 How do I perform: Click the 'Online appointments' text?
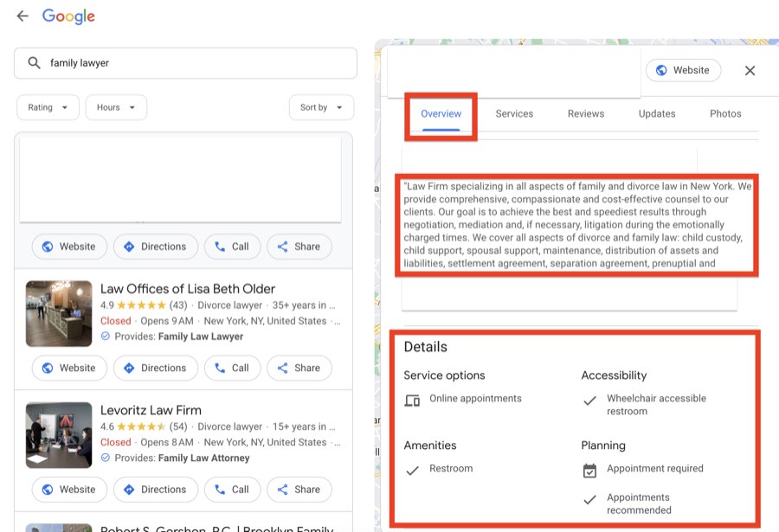tap(475, 399)
